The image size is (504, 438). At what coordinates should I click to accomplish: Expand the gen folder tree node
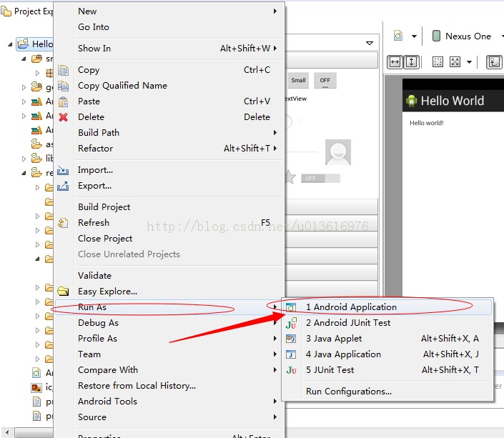(x=24, y=87)
